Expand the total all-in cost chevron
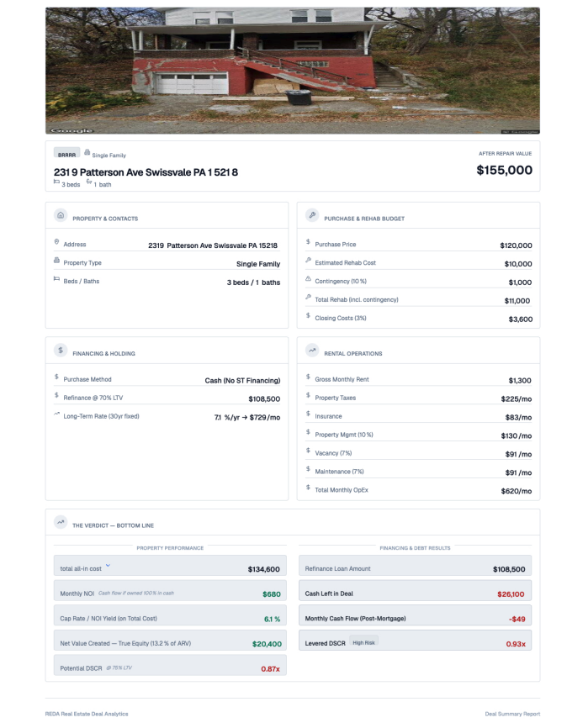567x728 pixels. pos(108,566)
